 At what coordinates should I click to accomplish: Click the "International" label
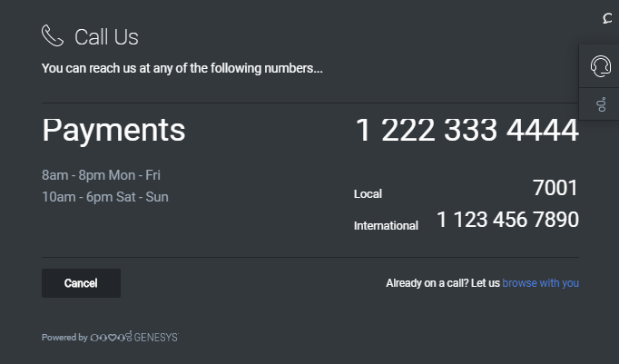[386, 226]
